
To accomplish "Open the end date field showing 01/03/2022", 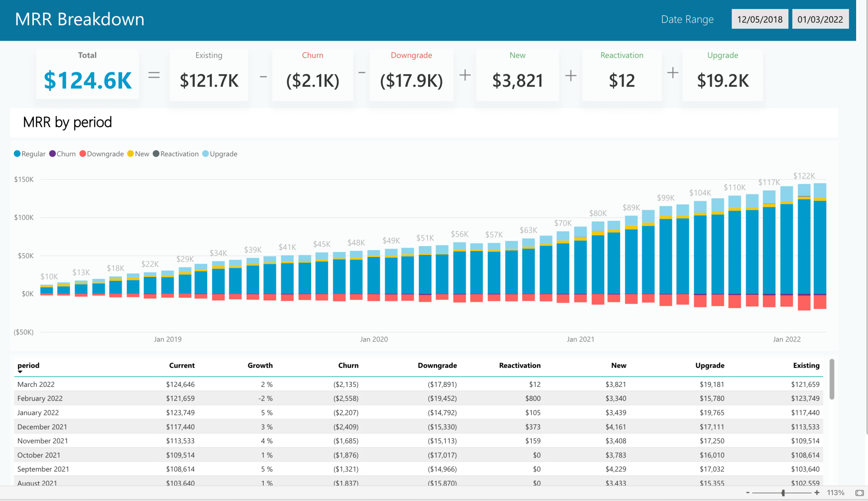I will 821,19.
